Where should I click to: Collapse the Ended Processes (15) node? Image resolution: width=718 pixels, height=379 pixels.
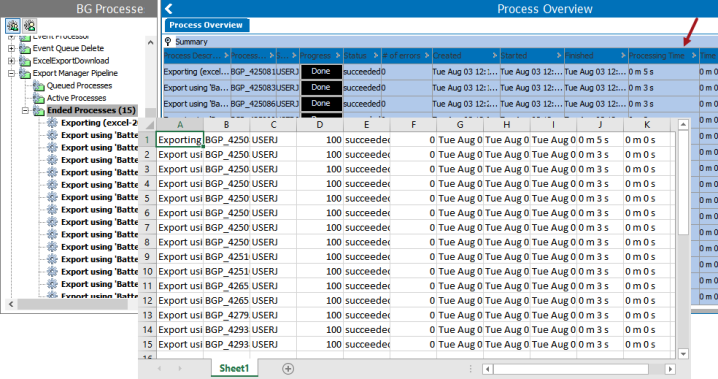(x=26, y=110)
